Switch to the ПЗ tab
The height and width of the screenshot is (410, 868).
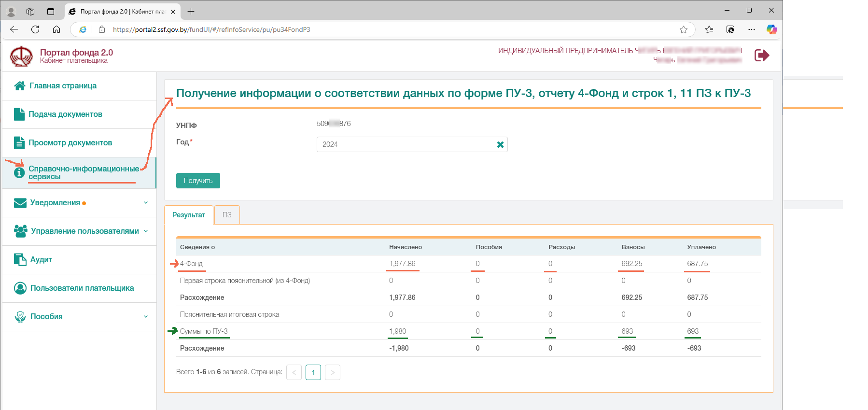227,215
